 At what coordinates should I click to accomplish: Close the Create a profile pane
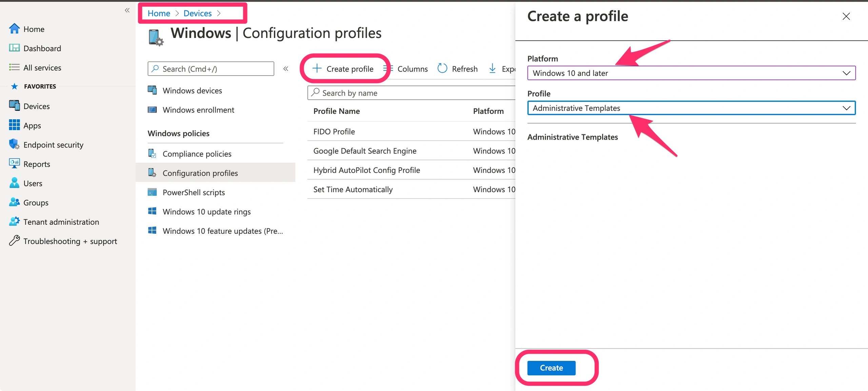846,16
